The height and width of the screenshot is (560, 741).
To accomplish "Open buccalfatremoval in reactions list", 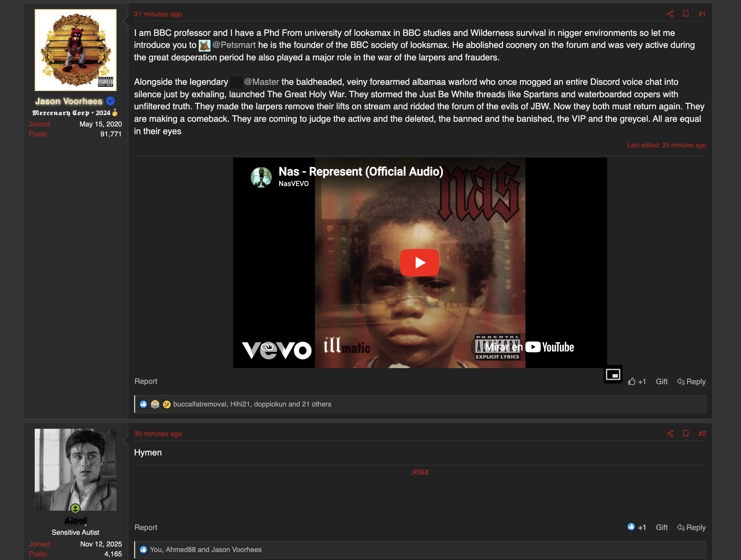I will [x=200, y=404].
